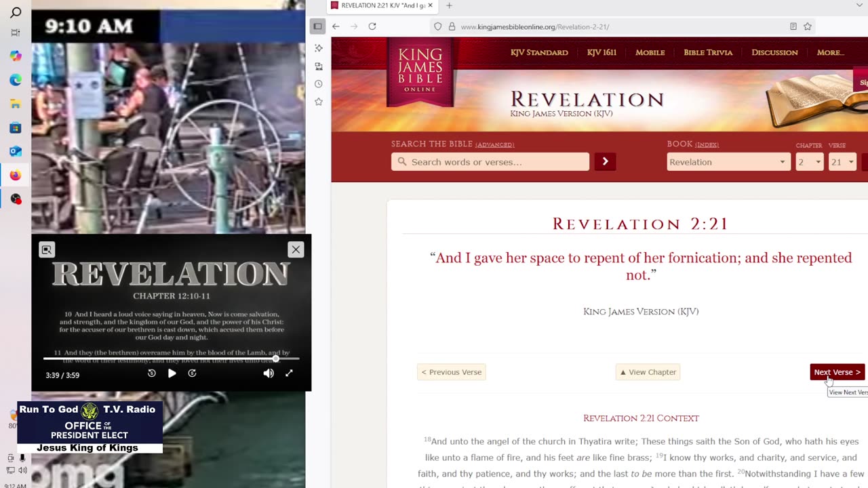
Task: Open picture-in-picture icon on video overlay
Action: pos(47,249)
